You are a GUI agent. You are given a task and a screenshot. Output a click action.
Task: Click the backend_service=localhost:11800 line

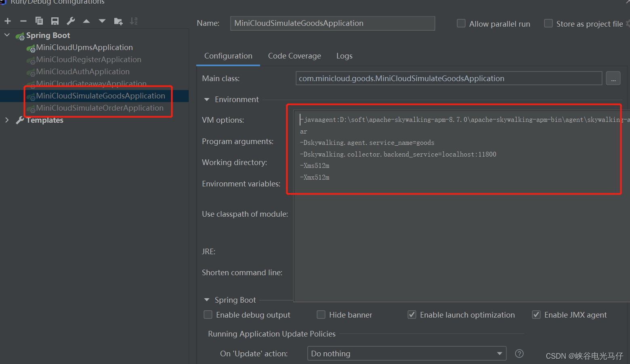tap(398, 155)
